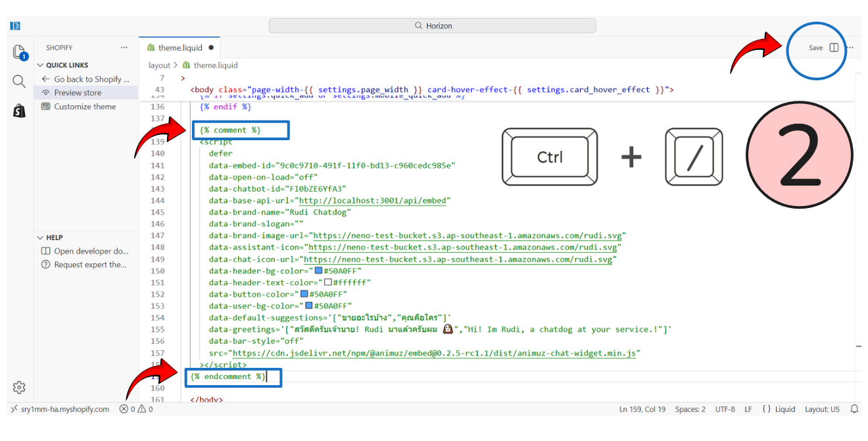The height and width of the screenshot is (441, 868).
Task: Click the data-default-suggestions line
Action: pos(330,318)
